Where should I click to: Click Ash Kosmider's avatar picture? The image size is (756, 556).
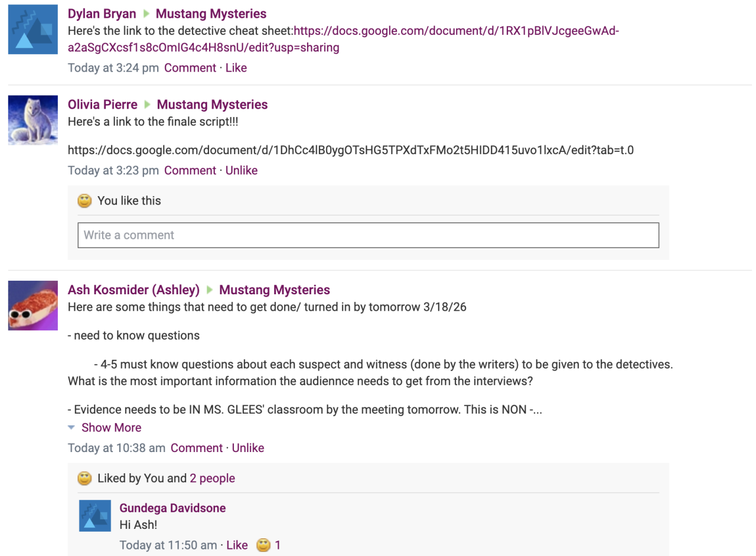[32, 305]
